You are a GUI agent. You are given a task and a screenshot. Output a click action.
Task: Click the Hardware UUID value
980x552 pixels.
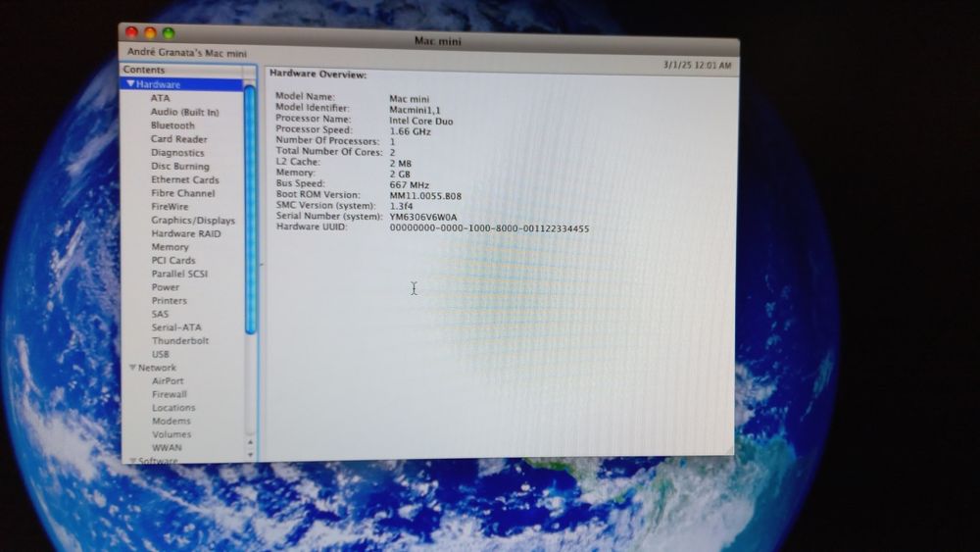coord(489,228)
